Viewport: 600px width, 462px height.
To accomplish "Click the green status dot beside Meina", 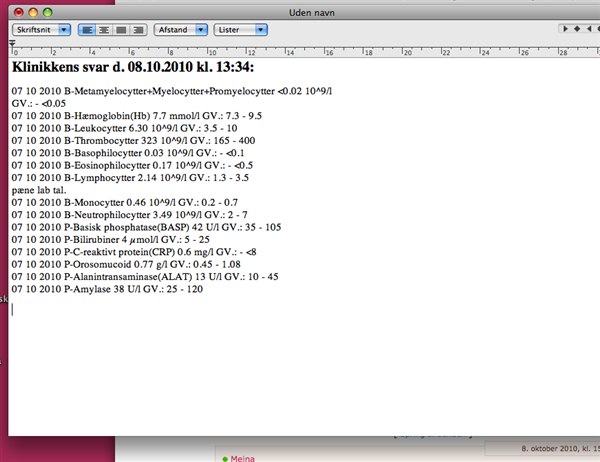I will pyautogui.click(x=224, y=457).
